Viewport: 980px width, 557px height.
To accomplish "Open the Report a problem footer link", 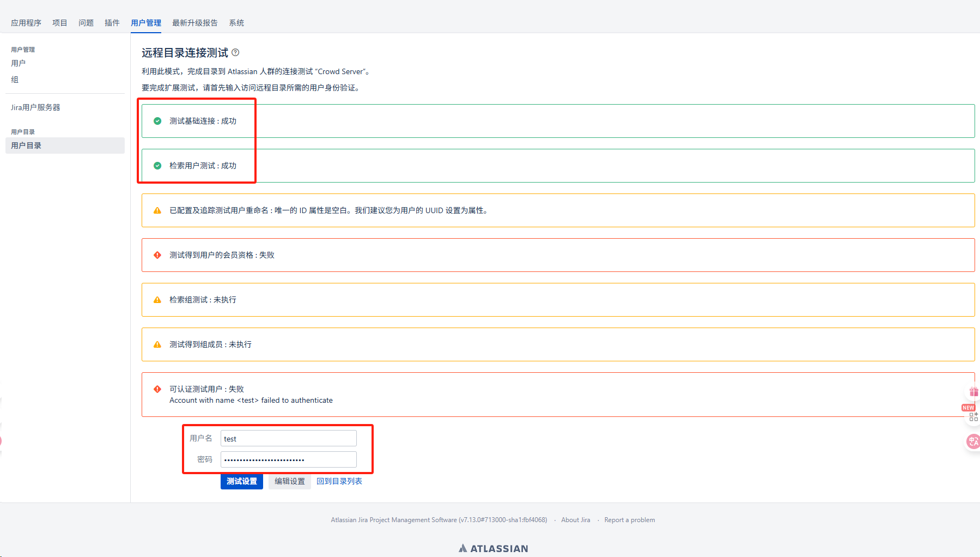I will pyautogui.click(x=630, y=520).
